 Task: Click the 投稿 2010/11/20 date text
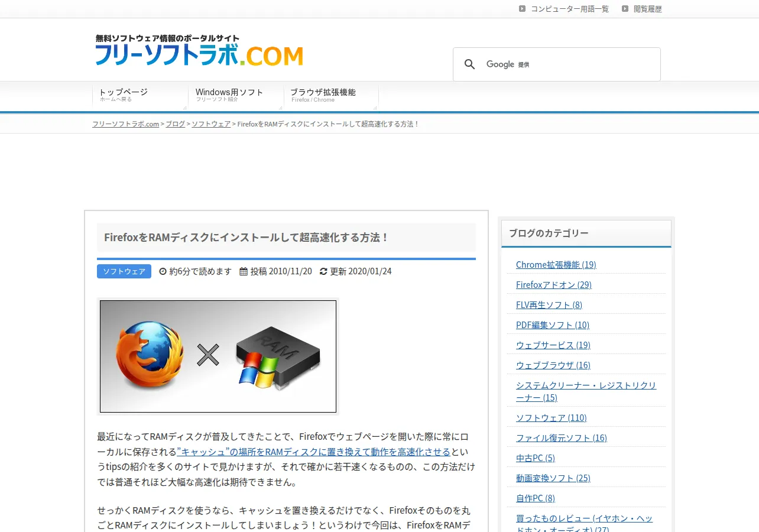coord(281,271)
